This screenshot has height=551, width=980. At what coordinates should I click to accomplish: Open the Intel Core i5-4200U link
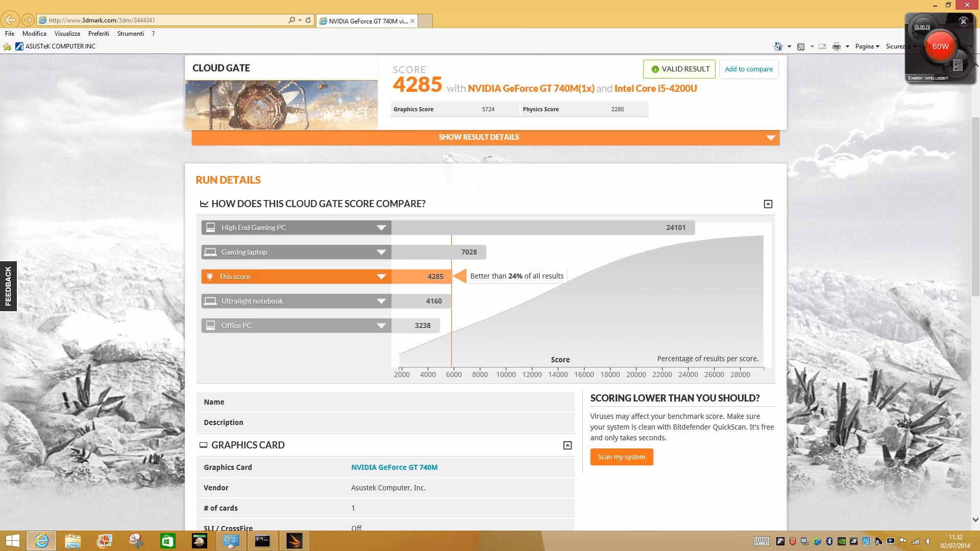655,88
